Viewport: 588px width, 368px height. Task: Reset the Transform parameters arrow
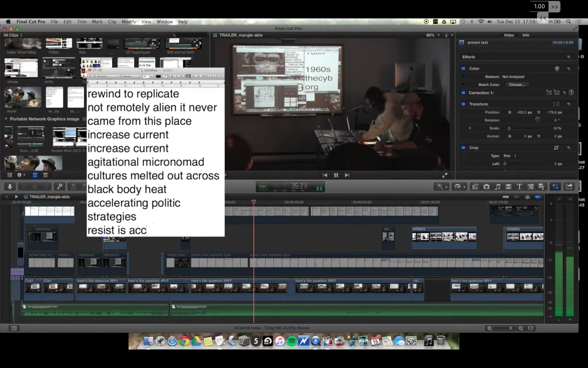click(x=569, y=104)
